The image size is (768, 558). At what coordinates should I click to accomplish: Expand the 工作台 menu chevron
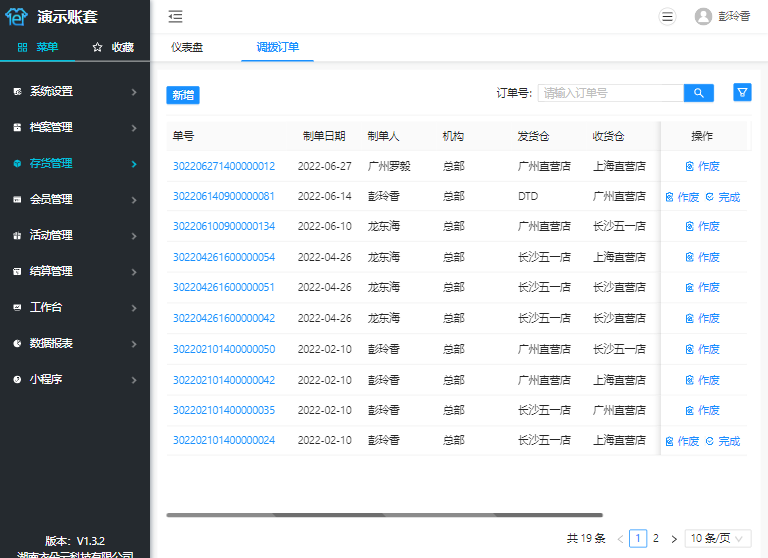point(134,308)
